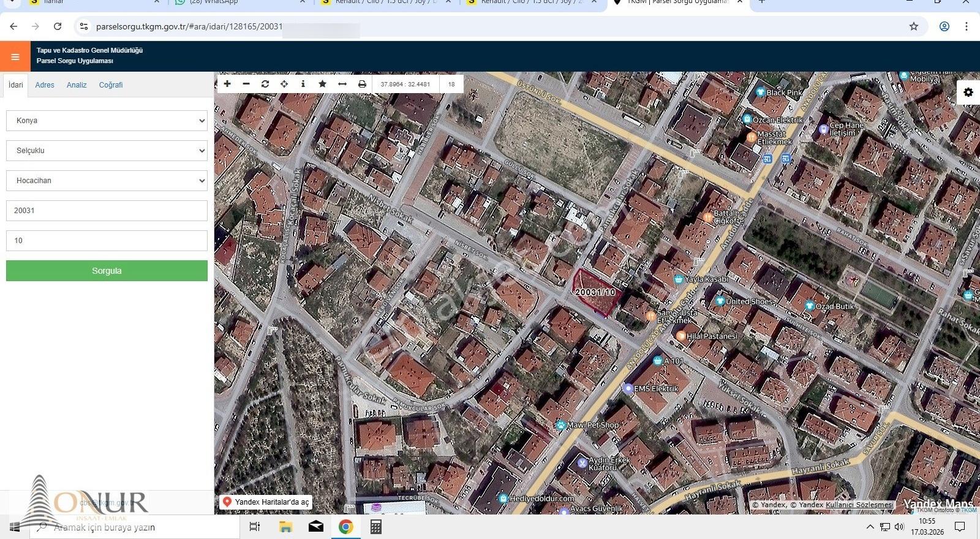Open the orange hamburger menu
The image size is (980, 539).
(15, 57)
